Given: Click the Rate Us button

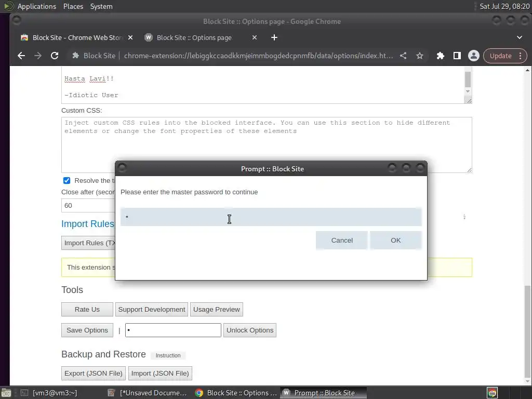Looking at the screenshot, I should (87, 310).
